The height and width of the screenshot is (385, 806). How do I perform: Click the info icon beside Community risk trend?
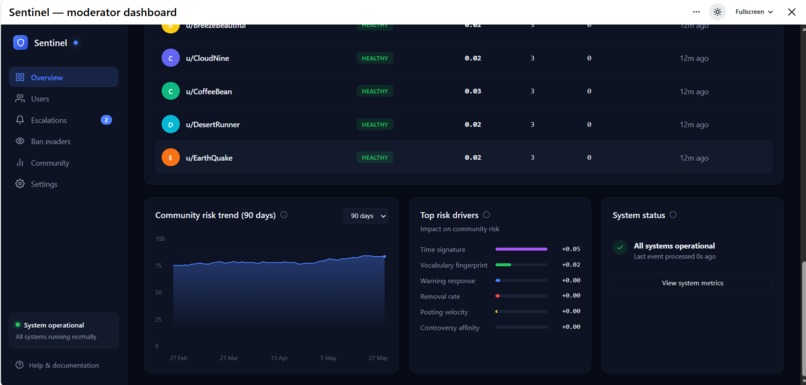[x=284, y=215]
